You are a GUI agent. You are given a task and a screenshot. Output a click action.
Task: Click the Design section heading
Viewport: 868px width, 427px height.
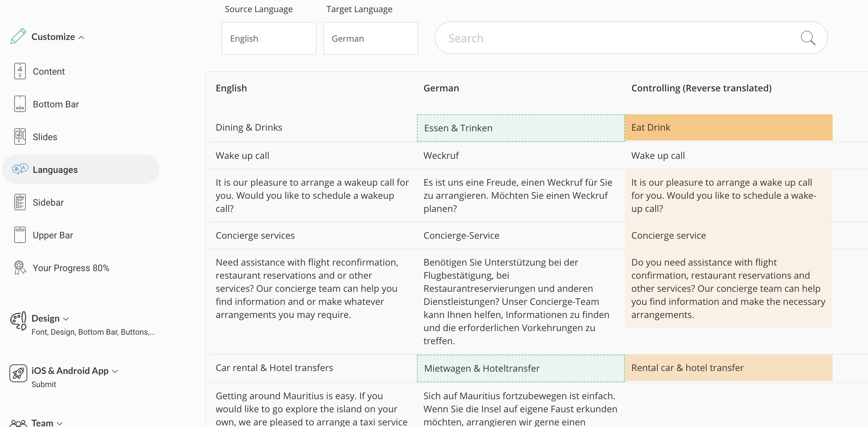pyautogui.click(x=46, y=318)
